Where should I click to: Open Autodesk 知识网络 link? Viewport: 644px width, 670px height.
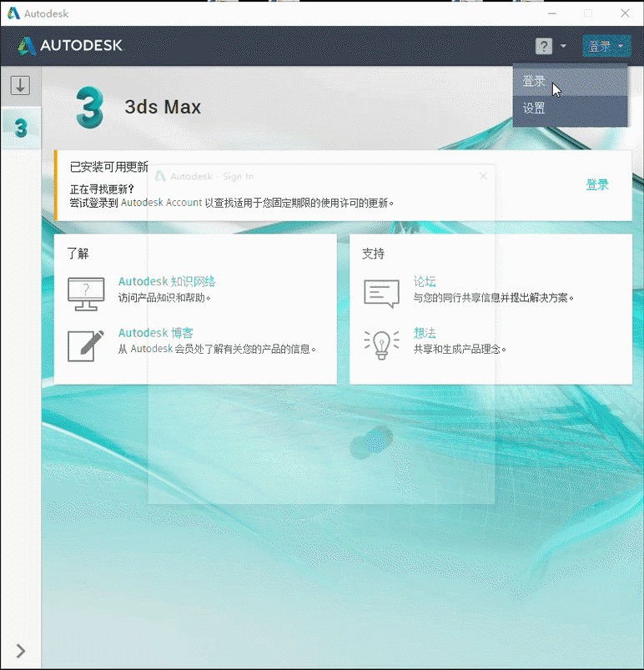pos(167,281)
